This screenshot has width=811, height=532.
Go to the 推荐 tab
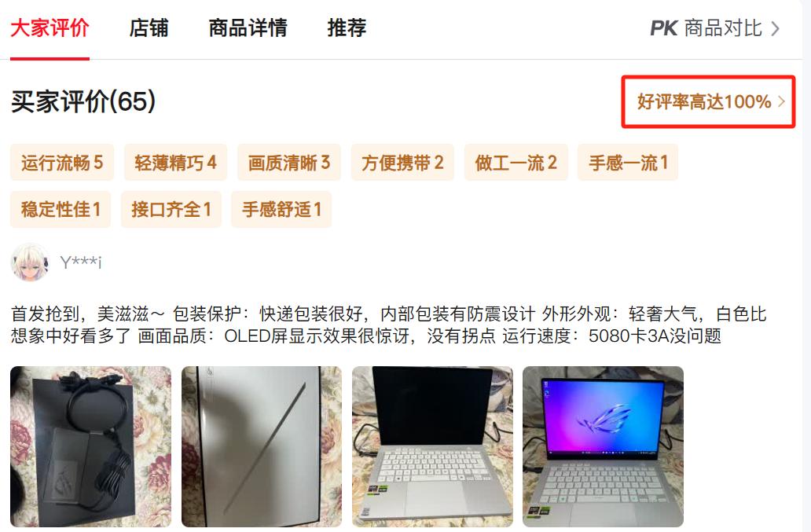347,28
